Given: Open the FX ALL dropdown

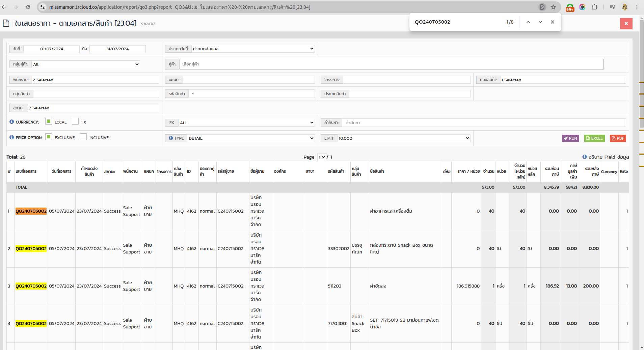Looking at the screenshot, I should [247, 123].
